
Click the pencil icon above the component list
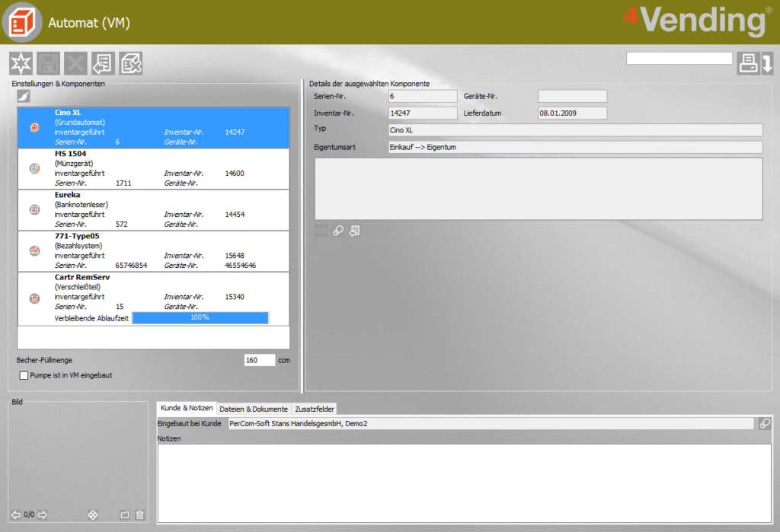[24, 96]
